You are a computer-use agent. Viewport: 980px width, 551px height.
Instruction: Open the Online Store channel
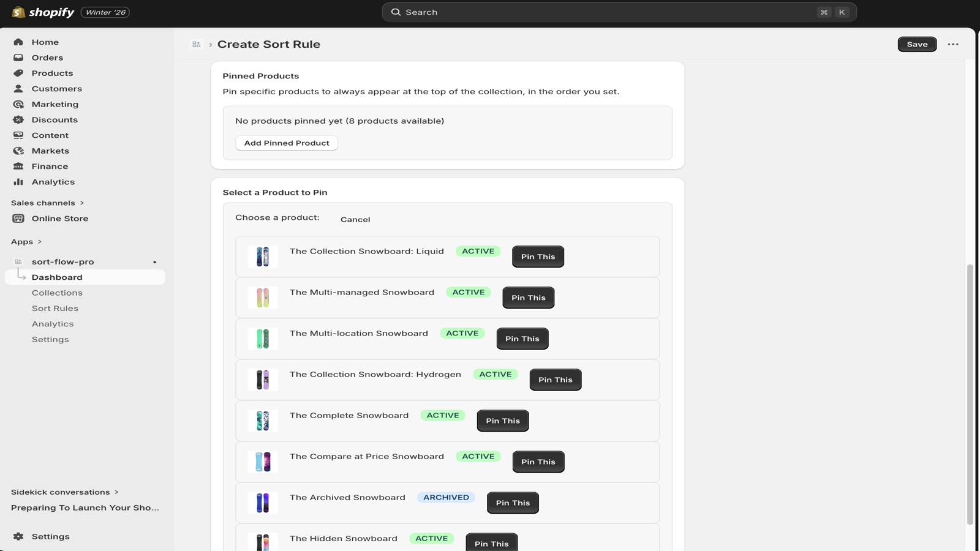[x=59, y=218]
